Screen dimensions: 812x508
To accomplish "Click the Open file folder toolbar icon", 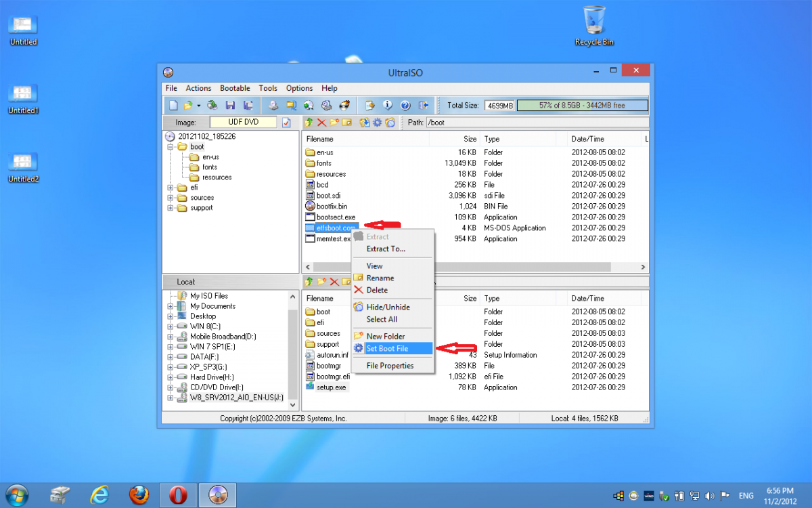I will coord(187,106).
